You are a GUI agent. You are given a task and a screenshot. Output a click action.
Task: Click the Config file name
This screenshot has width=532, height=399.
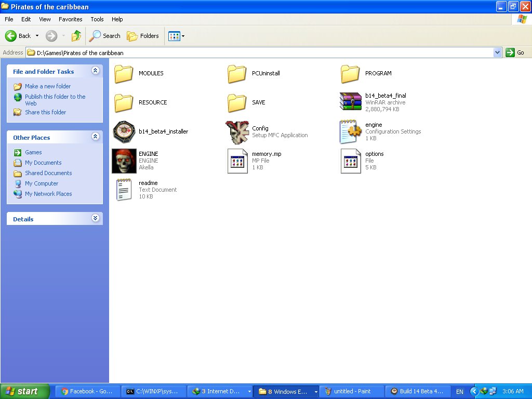pos(260,128)
